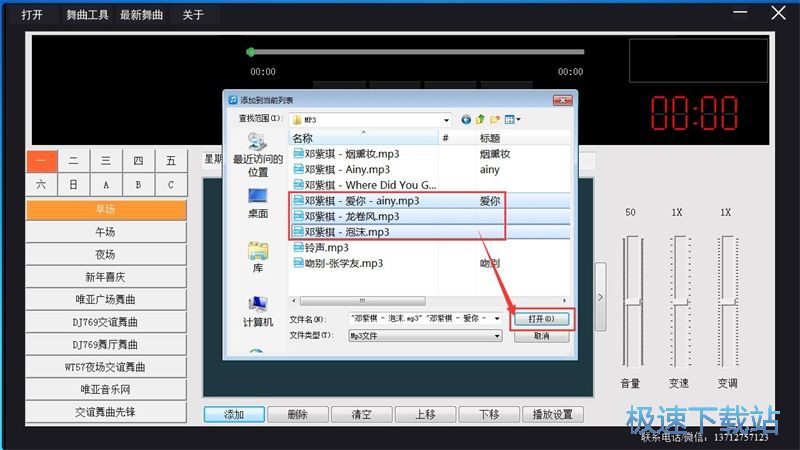The height and width of the screenshot is (450, 800).
Task: Click the 上移 button
Action: tap(425, 414)
